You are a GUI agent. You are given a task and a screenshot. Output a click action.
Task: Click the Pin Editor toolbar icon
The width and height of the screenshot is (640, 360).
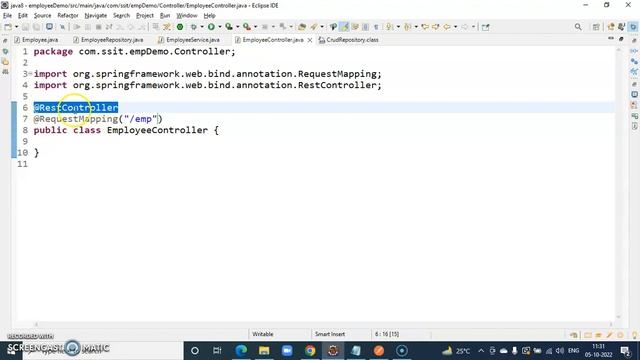point(485,27)
